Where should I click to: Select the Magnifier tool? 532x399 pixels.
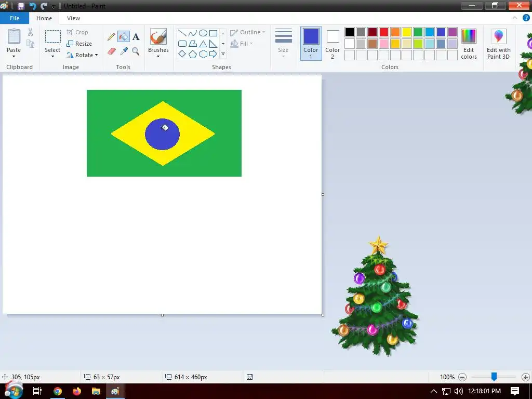[x=136, y=51]
